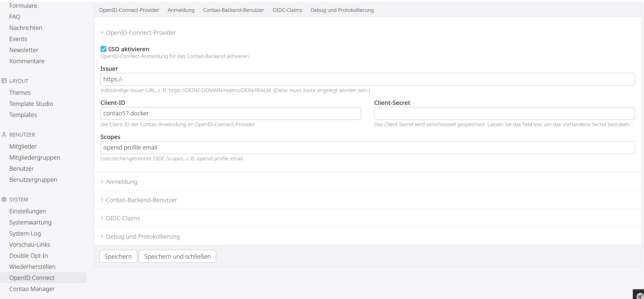Jump to Anmeldung tab in top navigation

181,10
